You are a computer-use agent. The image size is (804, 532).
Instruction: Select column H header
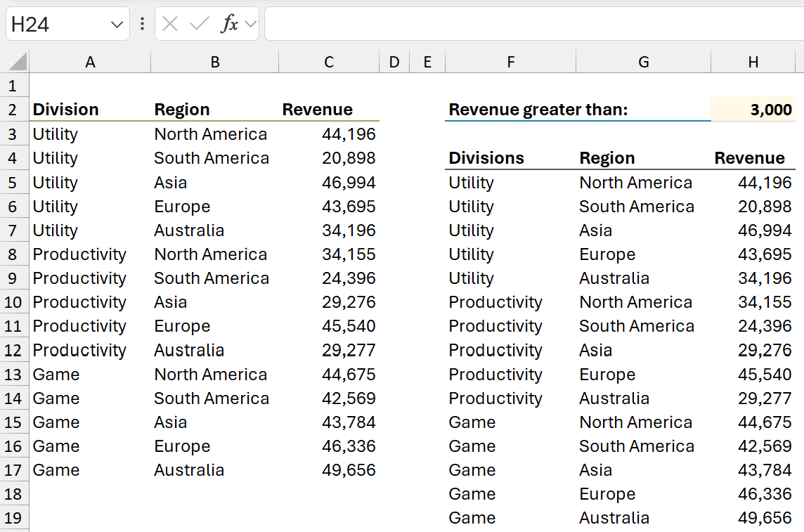point(753,63)
